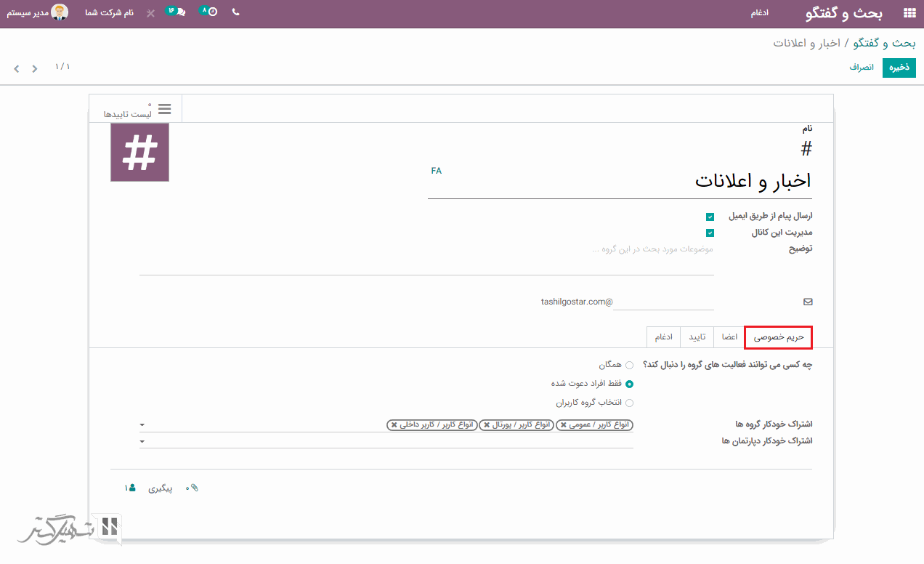Select the همگان radio option

coord(629,366)
